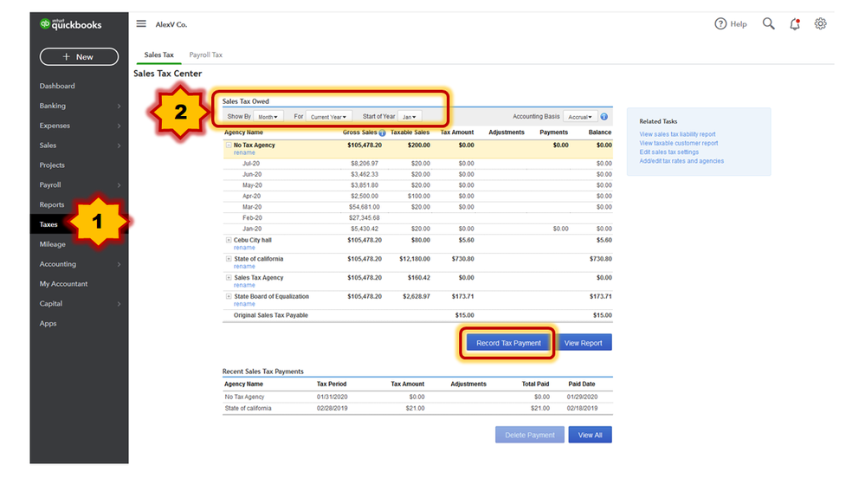Click rename under State Board of Equalization
Screen dimensions: 865x504
244,304
